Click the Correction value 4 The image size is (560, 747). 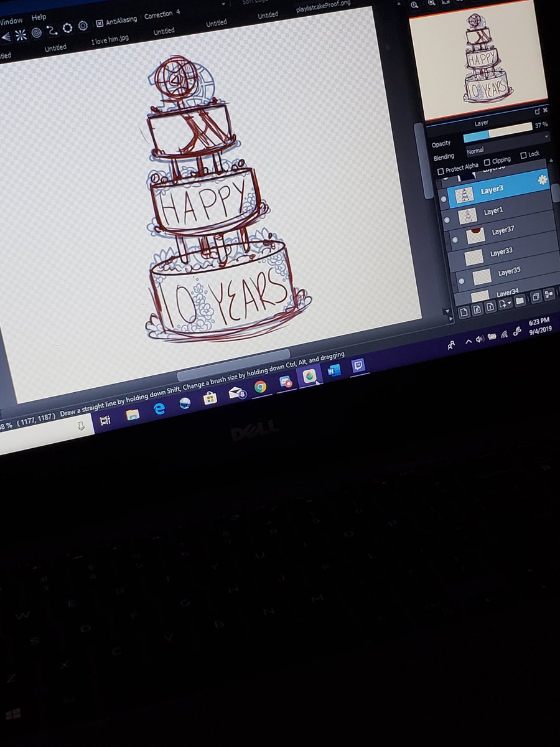[178, 12]
